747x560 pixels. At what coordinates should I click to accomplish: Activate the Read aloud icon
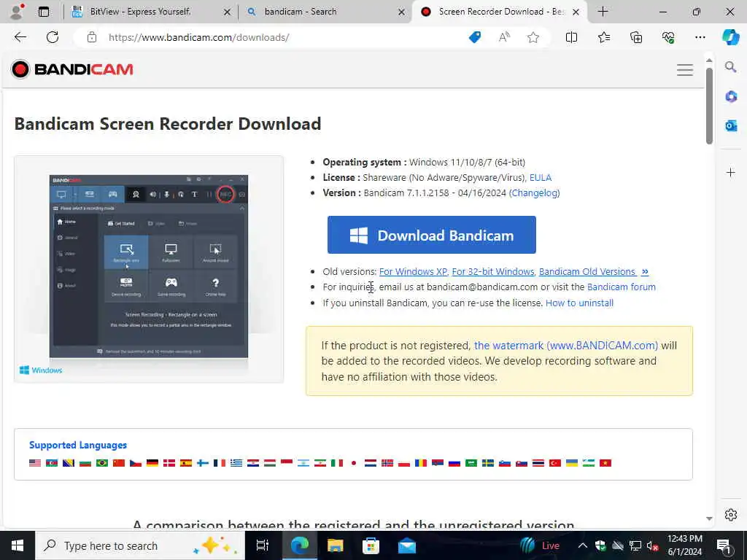click(504, 37)
